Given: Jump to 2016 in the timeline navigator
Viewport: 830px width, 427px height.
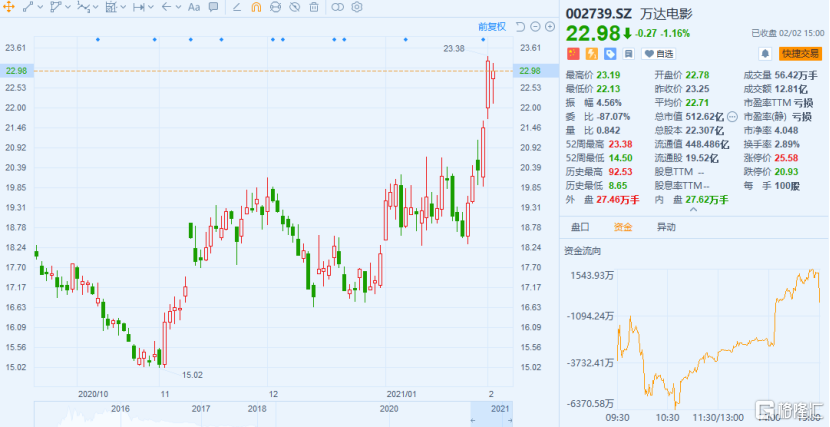Looking at the screenshot, I should click(120, 408).
